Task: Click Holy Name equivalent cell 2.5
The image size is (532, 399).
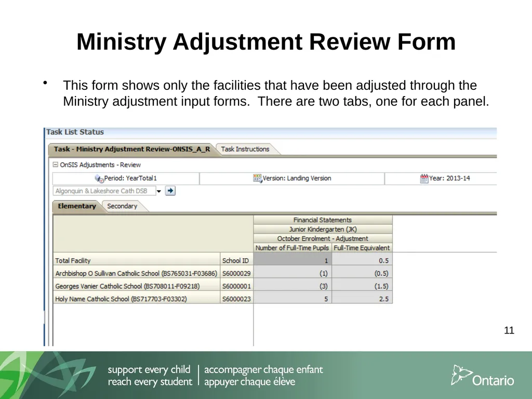Action: tap(362, 298)
